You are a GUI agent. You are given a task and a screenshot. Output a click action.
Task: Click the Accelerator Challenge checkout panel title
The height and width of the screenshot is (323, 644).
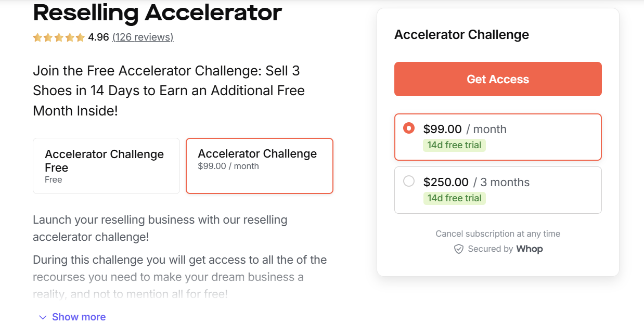coord(461,35)
